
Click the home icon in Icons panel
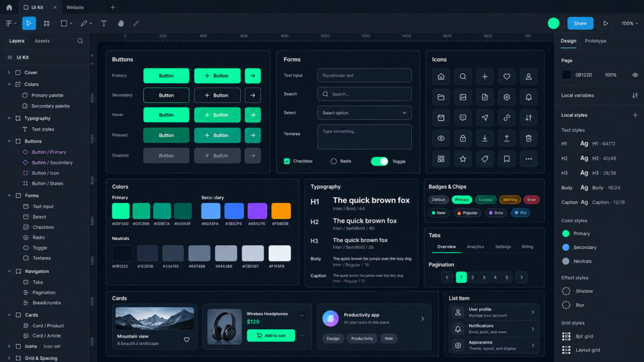441,76
